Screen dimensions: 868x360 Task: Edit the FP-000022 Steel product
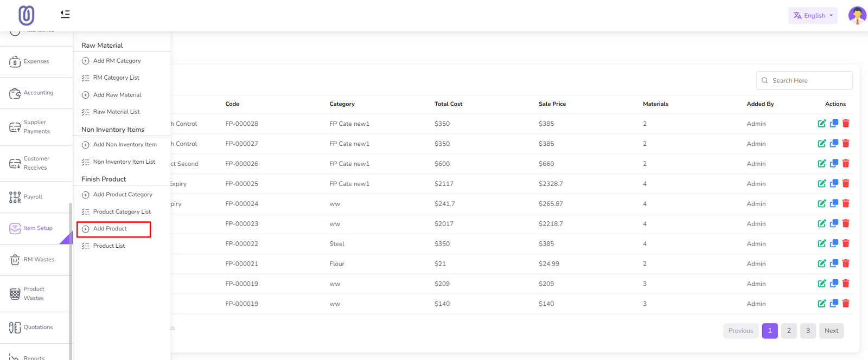click(x=821, y=243)
